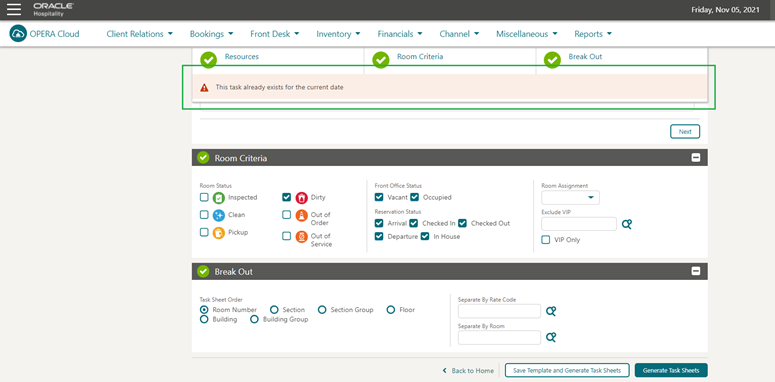Enable the Pickup room status checkbox

pyautogui.click(x=204, y=232)
